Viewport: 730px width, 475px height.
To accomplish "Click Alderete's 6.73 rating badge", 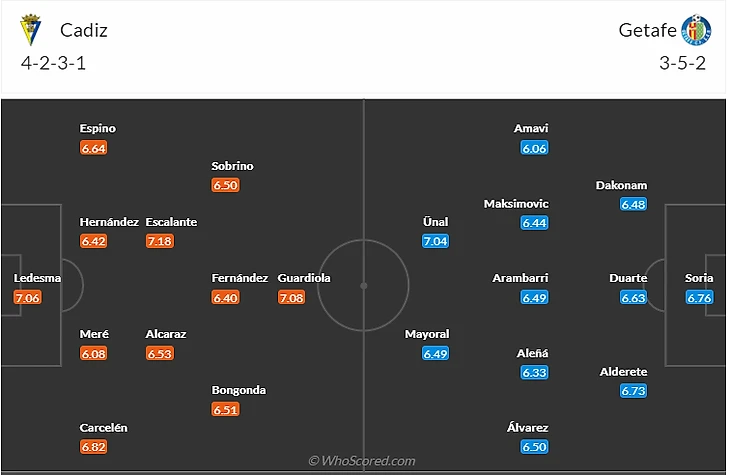I will pyautogui.click(x=633, y=391).
